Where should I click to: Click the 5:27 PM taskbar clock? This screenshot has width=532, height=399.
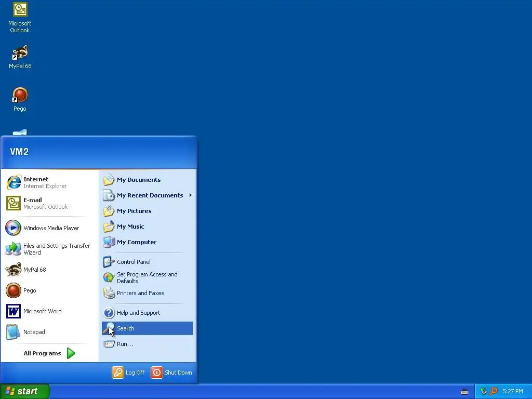(513, 391)
